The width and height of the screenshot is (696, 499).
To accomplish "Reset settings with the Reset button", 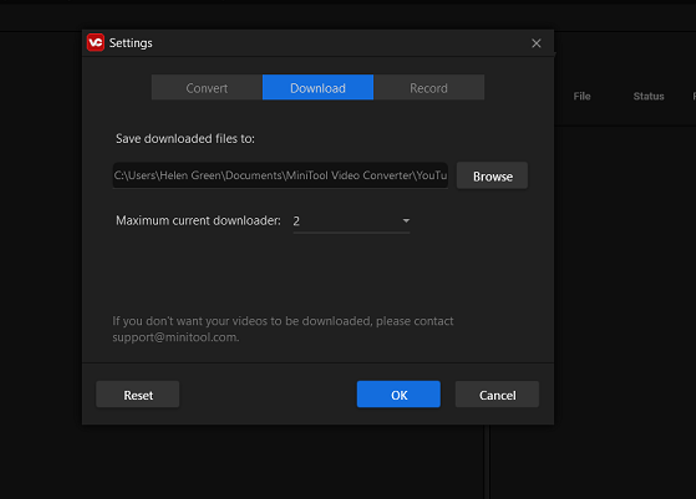I will click(x=138, y=394).
